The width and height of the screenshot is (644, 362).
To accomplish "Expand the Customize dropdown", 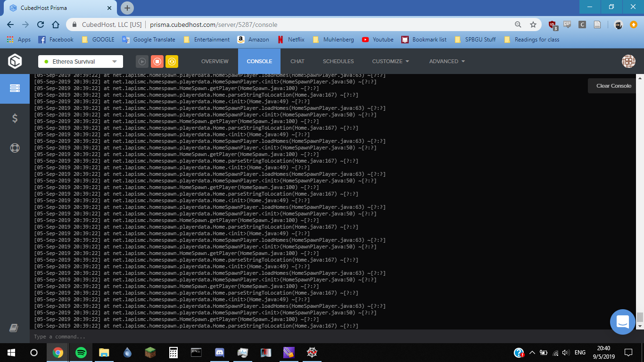I will pyautogui.click(x=390, y=61).
